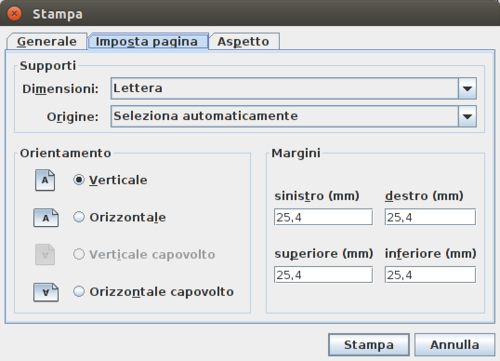The width and height of the screenshot is (500, 361).
Task: Click the Verticale label text
Action: 118,180
